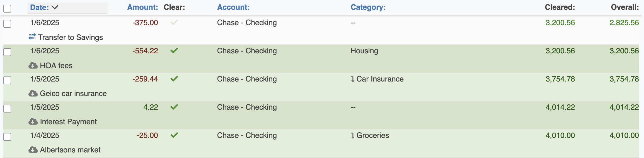The height and width of the screenshot is (158, 644).
Task: Open the Housing category on the HOA fees row
Action: click(364, 51)
